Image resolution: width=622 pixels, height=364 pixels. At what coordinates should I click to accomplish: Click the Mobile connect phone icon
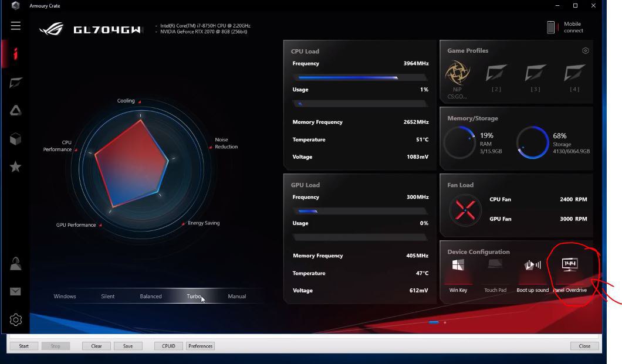[550, 28]
